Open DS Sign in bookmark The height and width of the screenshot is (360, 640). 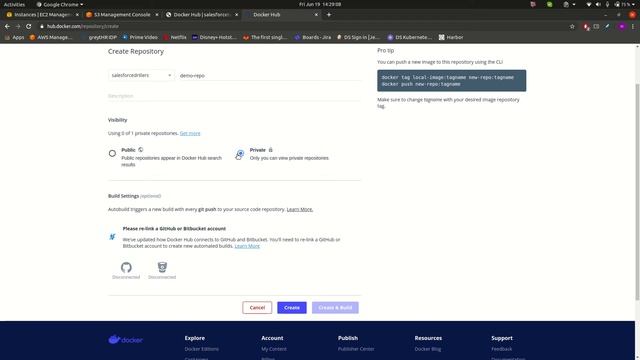[x=359, y=37]
